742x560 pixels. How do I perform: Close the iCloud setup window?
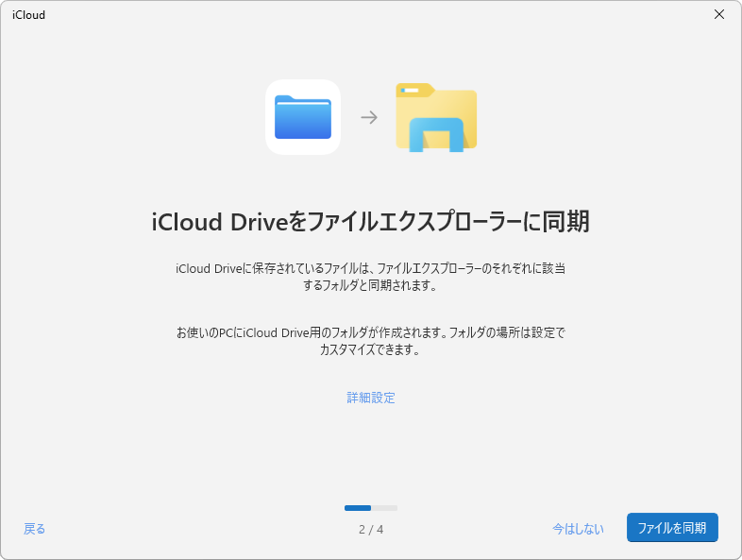coord(718,15)
